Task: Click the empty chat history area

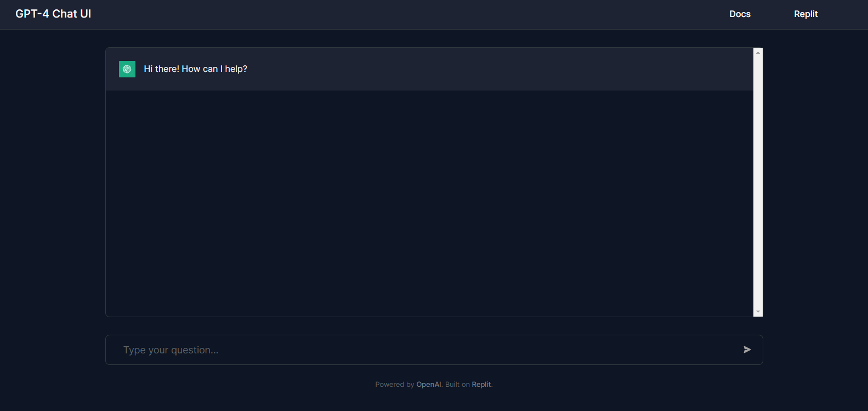Action: pyautogui.click(x=428, y=203)
